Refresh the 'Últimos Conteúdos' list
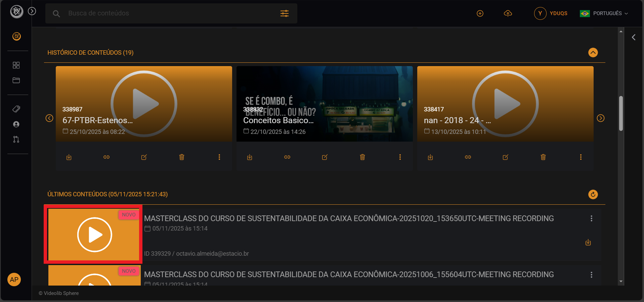 [593, 194]
